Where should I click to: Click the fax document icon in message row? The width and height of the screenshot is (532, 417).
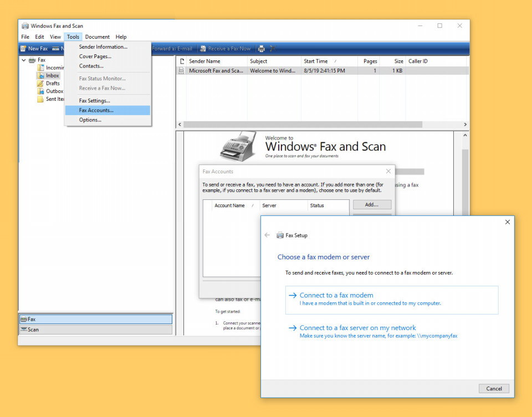coord(181,71)
